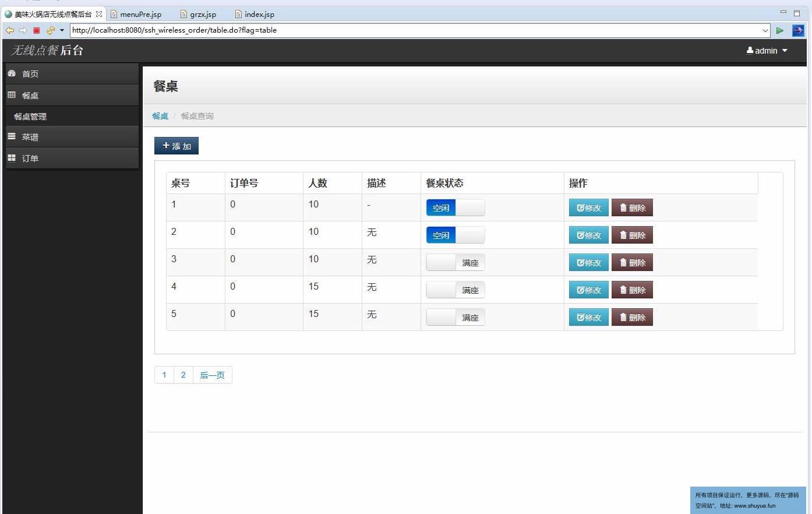Toggle status switch for table 2
This screenshot has height=514, width=812.
455,235
